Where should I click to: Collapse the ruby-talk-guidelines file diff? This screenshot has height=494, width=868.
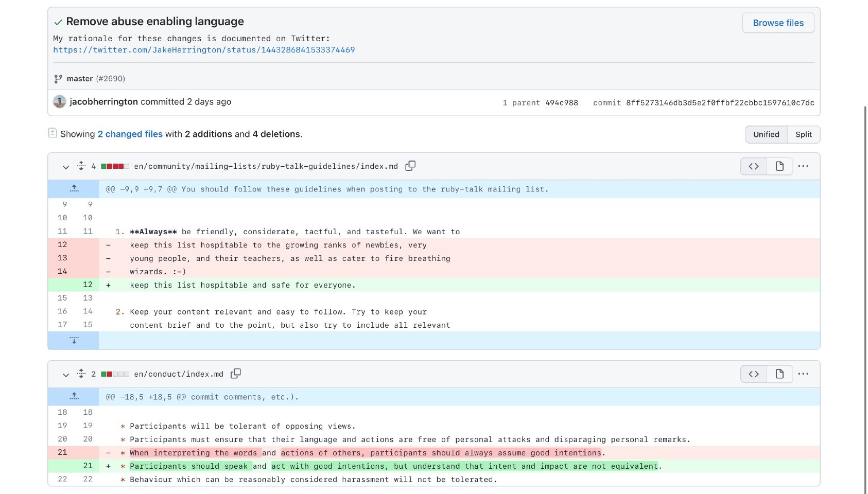coord(65,167)
